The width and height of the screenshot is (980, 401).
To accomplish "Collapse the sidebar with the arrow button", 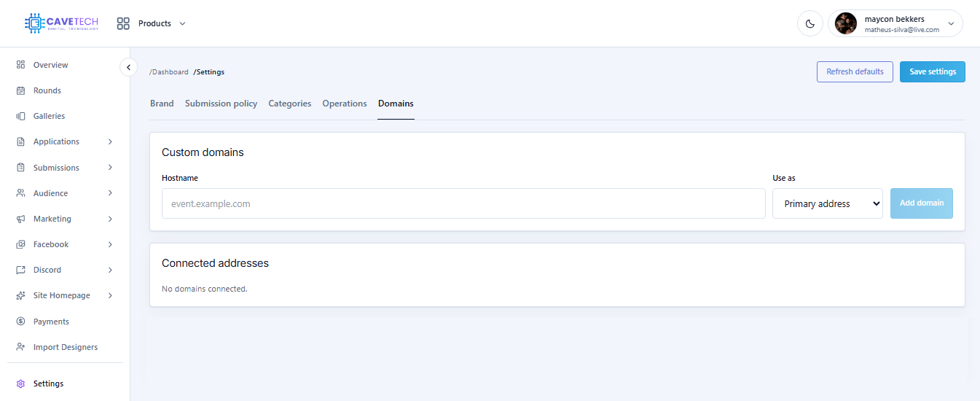I will click(128, 67).
